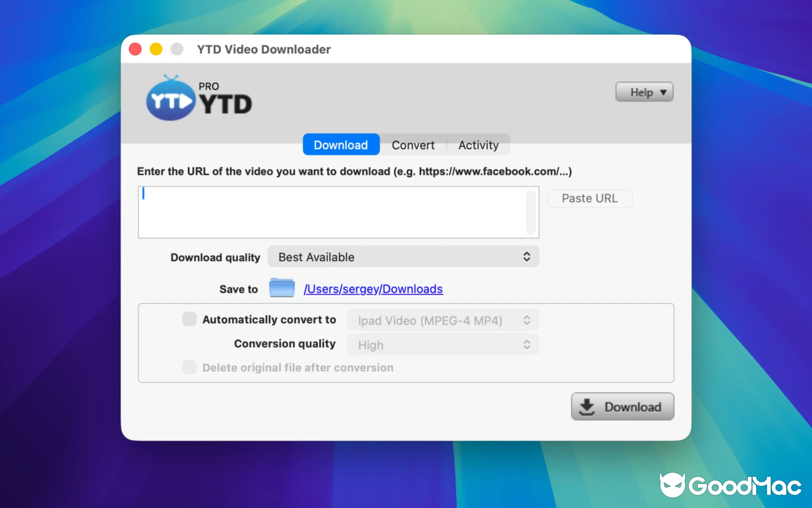Switch to the Convert tab

click(x=412, y=145)
